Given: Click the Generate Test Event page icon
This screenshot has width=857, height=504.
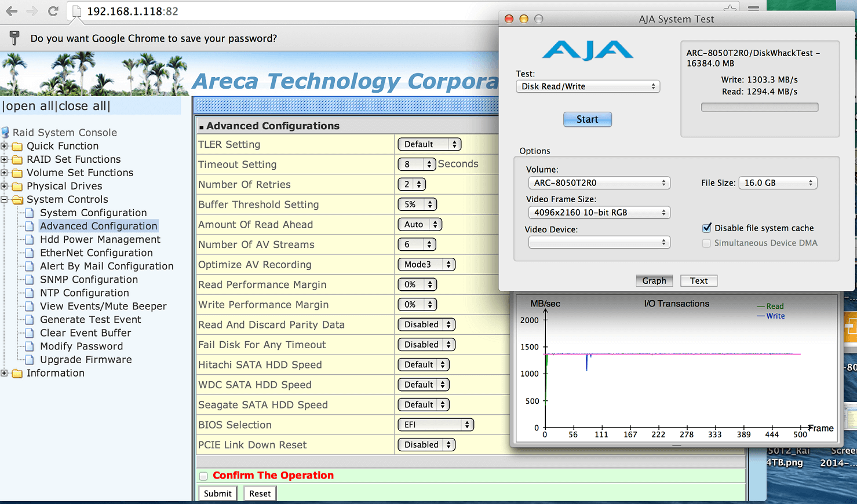Looking at the screenshot, I should [29, 319].
